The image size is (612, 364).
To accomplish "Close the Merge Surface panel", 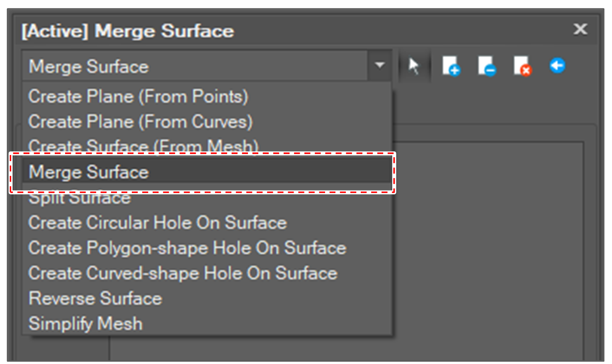I will click(x=580, y=29).
